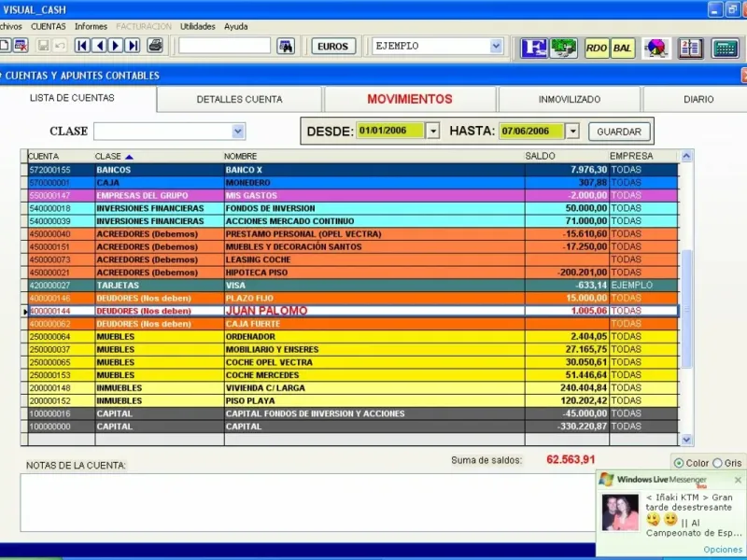Click the CUENTA column header

point(61,156)
